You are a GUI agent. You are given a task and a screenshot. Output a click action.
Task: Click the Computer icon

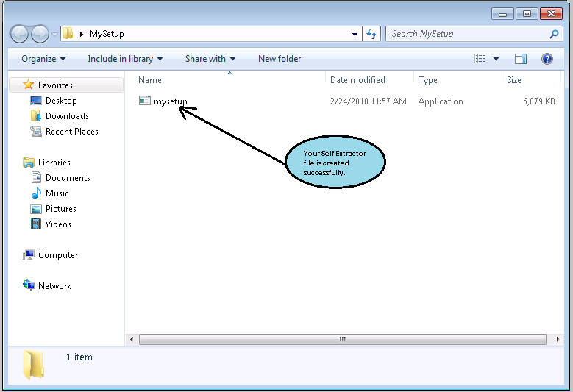click(x=29, y=254)
